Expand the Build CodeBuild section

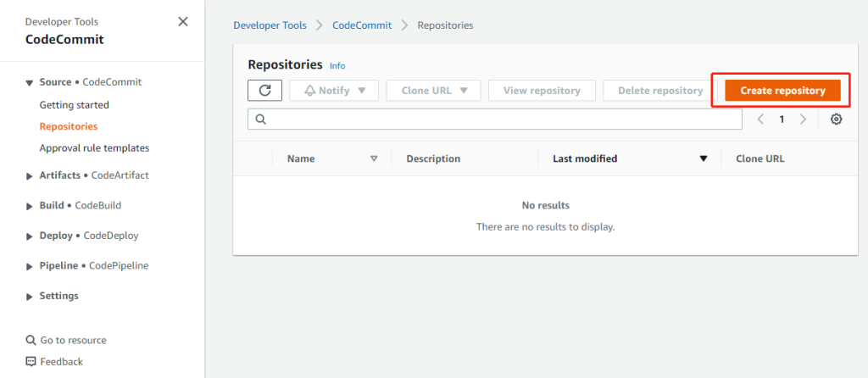coord(31,205)
